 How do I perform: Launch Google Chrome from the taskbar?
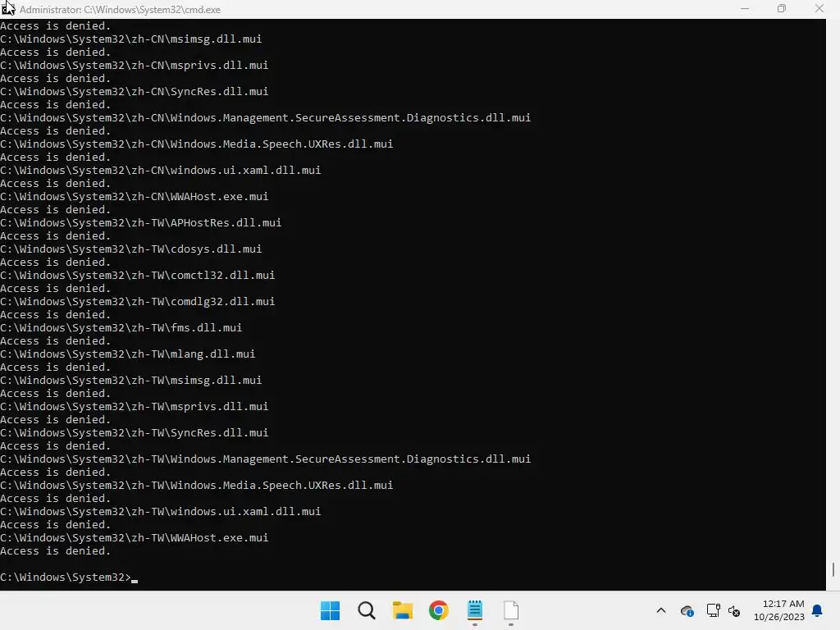click(438, 610)
